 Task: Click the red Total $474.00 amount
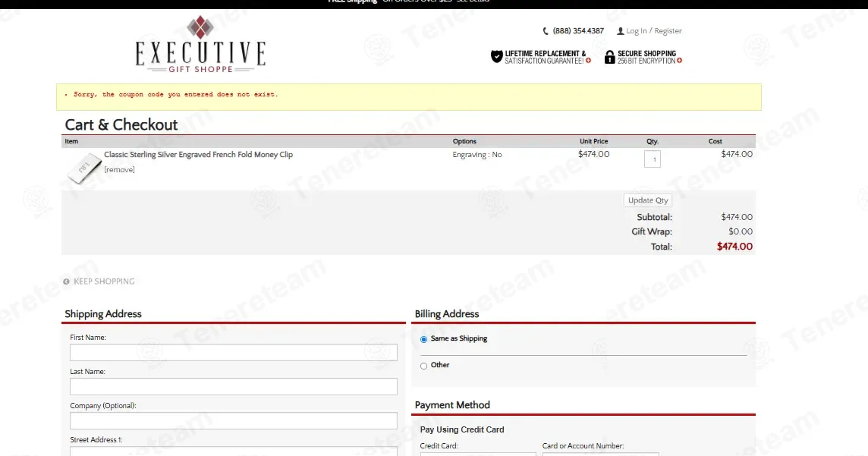point(734,247)
